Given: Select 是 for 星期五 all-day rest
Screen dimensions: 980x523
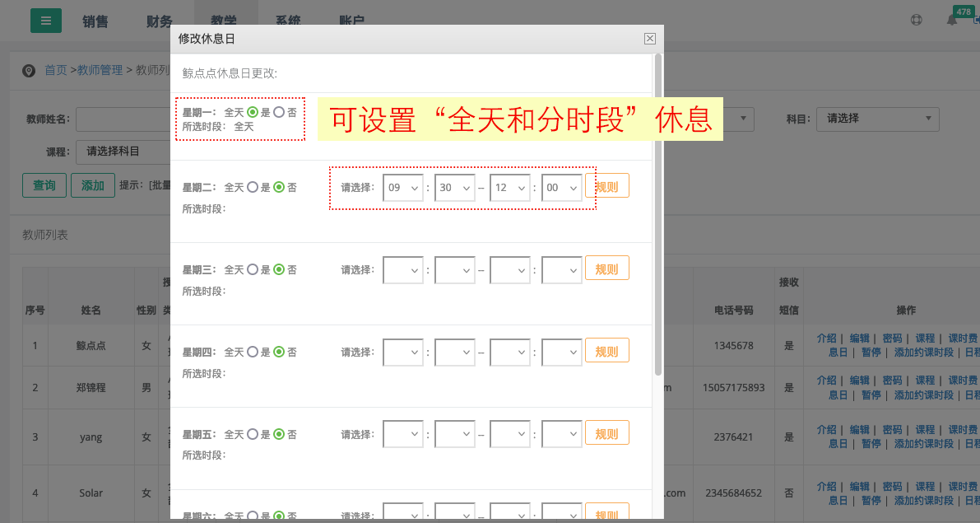Looking at the screenshot, I should 253,434.
